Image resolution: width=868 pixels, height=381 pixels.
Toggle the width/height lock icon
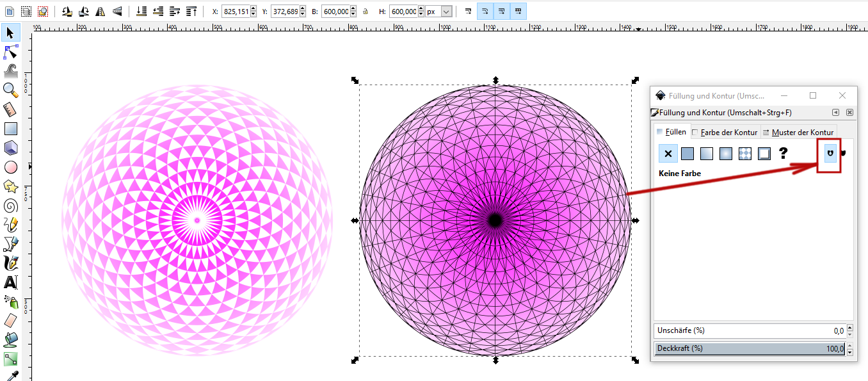[365, 12]
